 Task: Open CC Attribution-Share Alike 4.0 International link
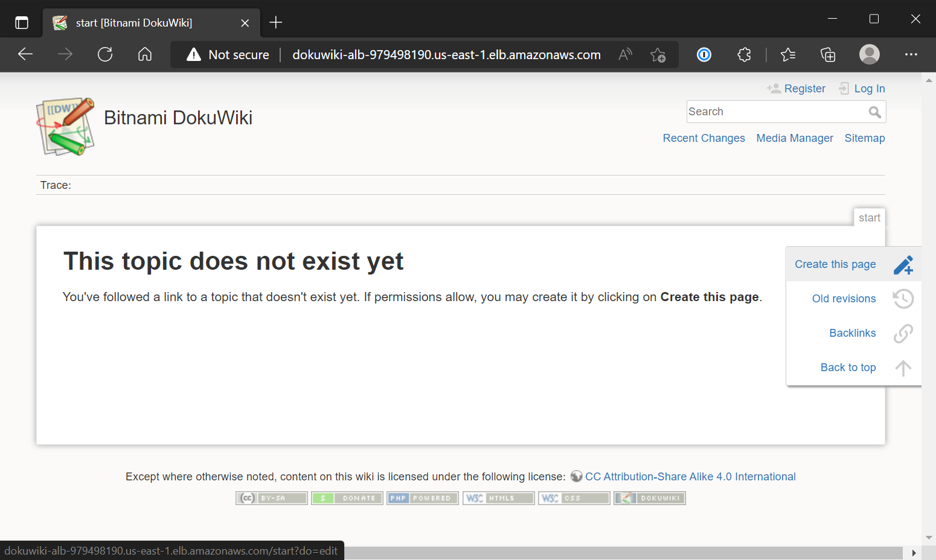click(x=690, y=477)
